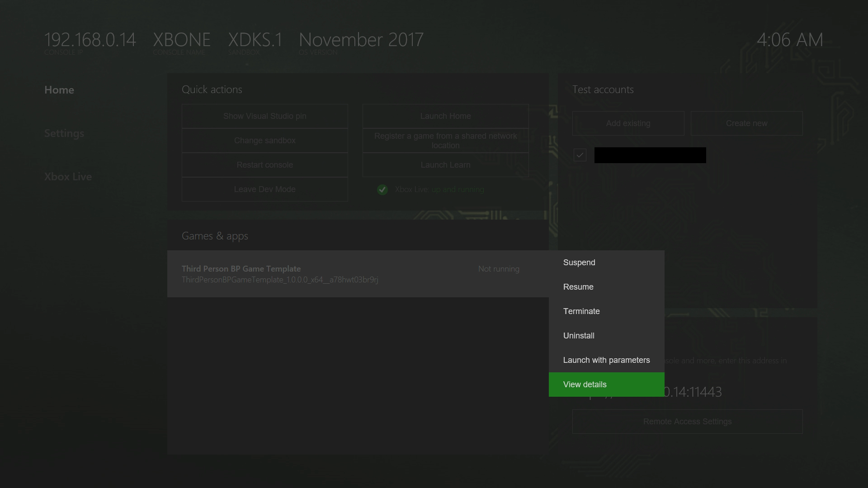
Task: Click console IP 192.168.0.14
Action: 90,40
